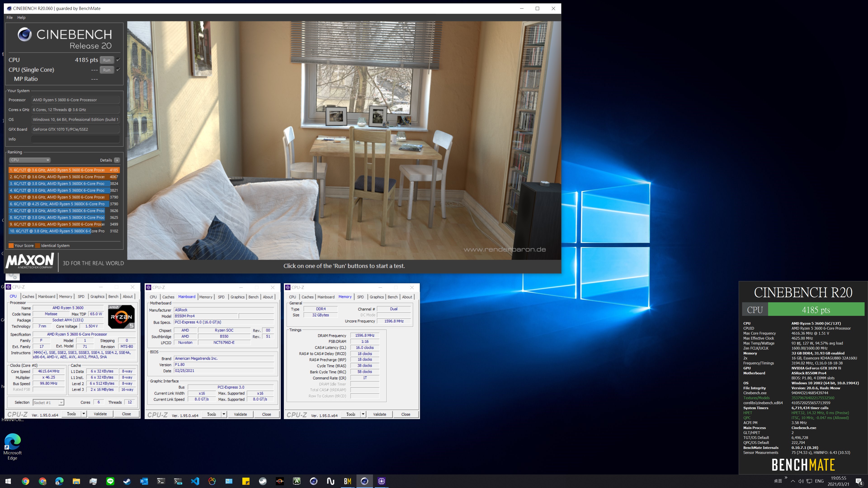Open the LINE app in taskbar

[110, 481]
